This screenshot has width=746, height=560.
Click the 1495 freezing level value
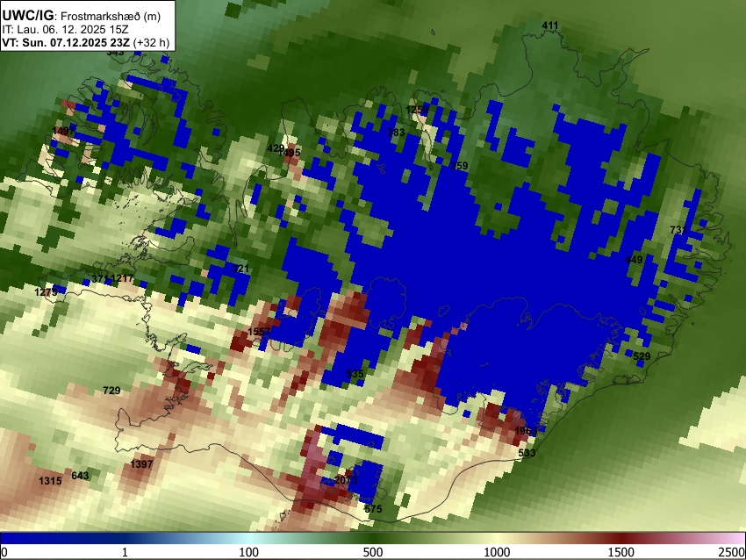tap(290, 153)
